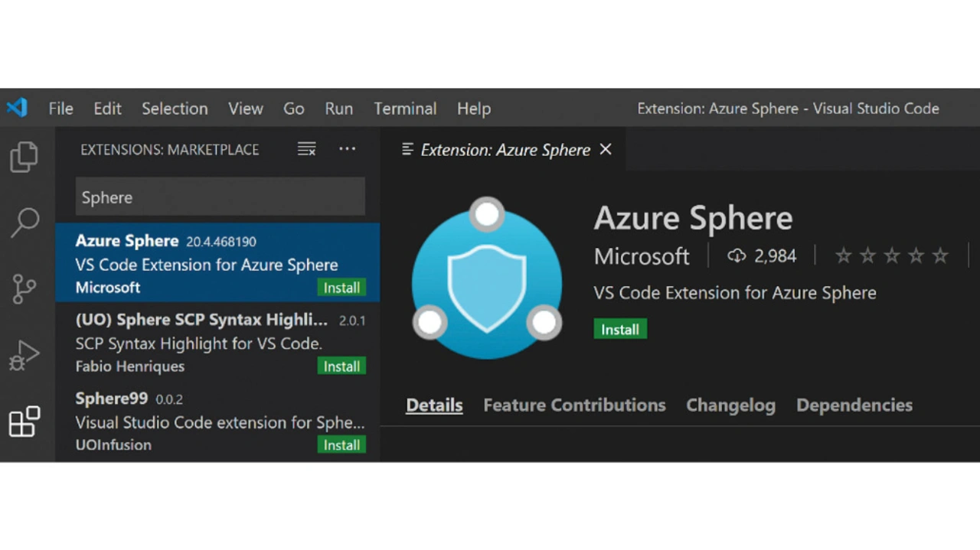980x550 pixels.
Task: Click the download count cloud icon
Action: [x=737, y=255]
